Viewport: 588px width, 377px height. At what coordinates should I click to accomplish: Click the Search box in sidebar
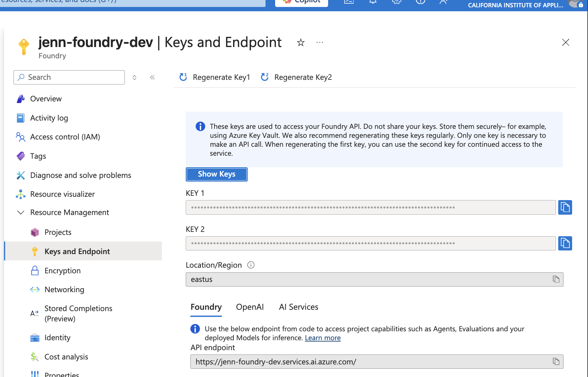click(69, 77)
